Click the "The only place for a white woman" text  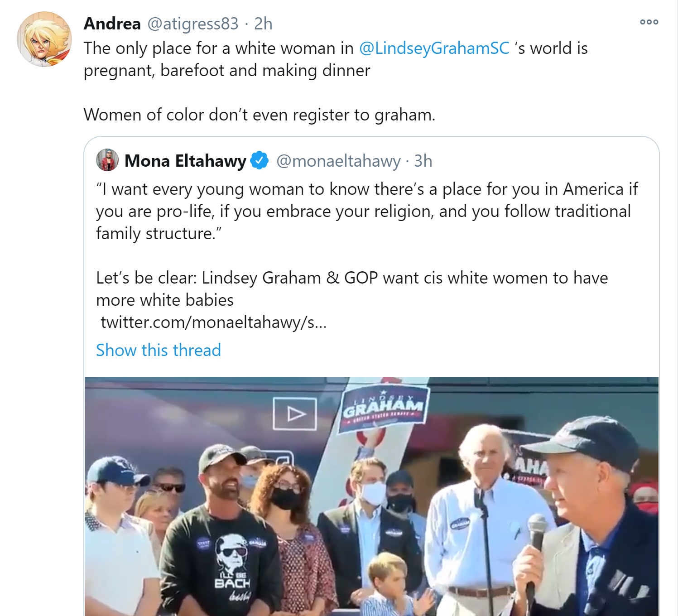click(336, 59)
